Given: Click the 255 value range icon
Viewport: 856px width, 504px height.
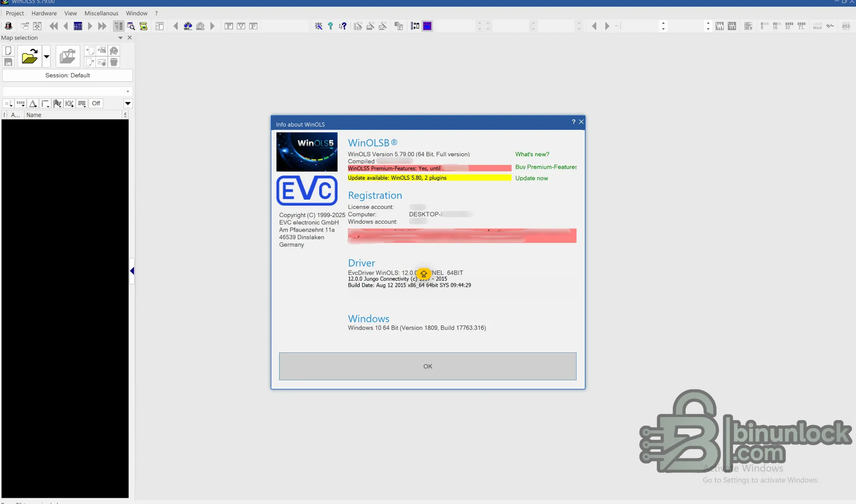Looking at the screenshot, I should (x=846, y=26).
